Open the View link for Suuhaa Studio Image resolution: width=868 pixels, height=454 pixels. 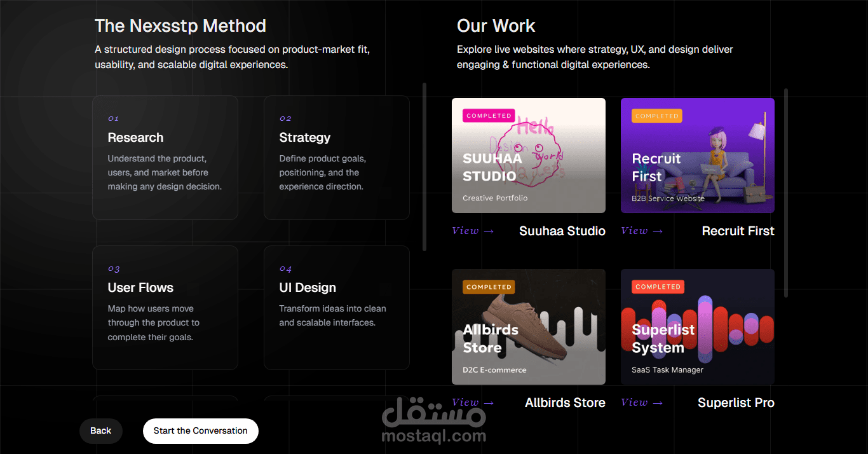473,231
